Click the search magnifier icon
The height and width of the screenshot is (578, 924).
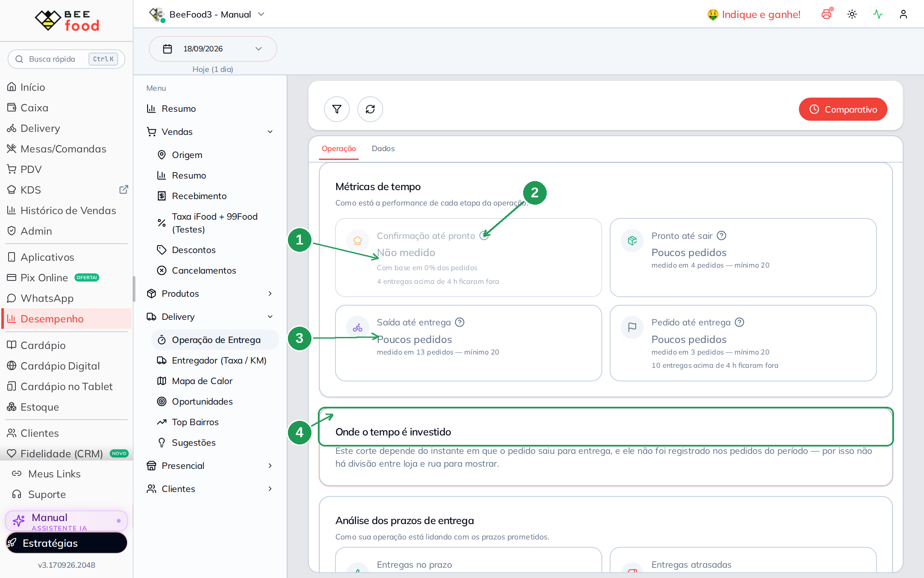tap(19, 59)
